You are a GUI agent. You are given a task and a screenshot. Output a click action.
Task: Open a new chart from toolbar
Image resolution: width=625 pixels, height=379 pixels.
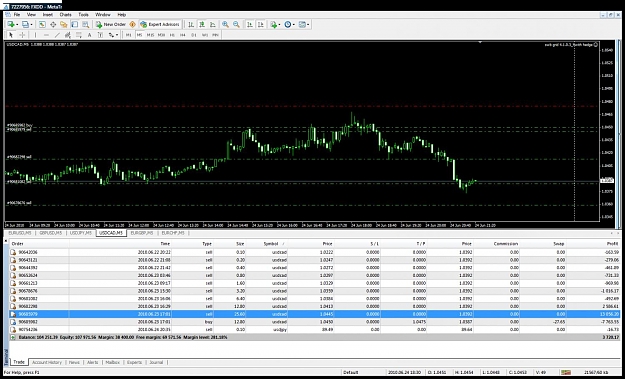coord(11,24)
